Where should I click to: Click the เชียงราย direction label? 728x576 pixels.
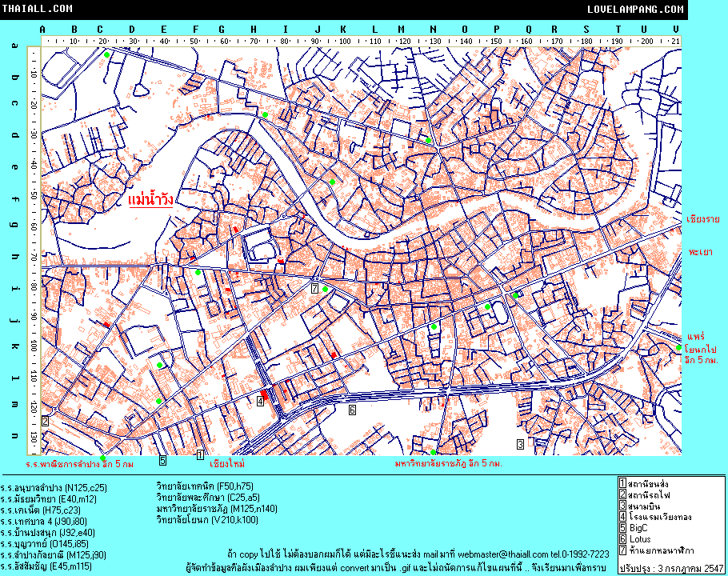pos(704,218)
